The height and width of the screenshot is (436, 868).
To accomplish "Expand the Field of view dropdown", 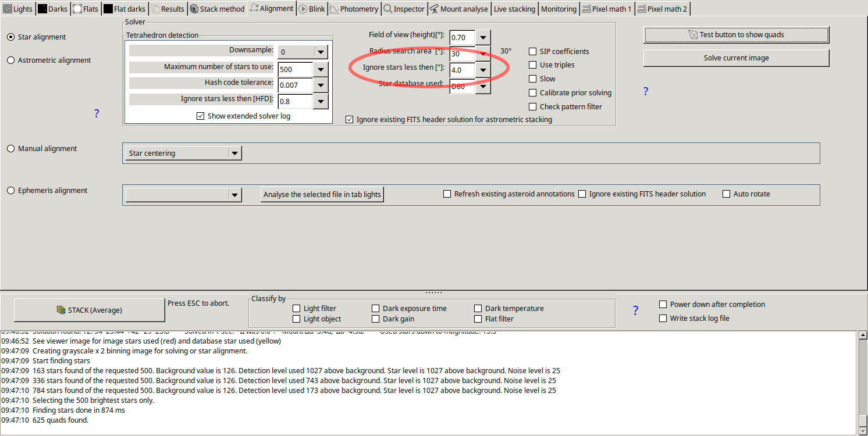I will (483, 37).
